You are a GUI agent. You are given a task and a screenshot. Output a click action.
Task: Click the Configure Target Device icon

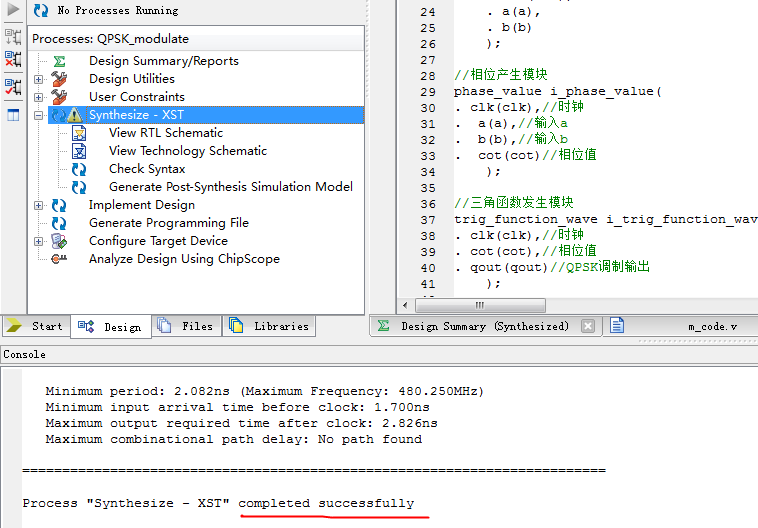click(59, 241)
